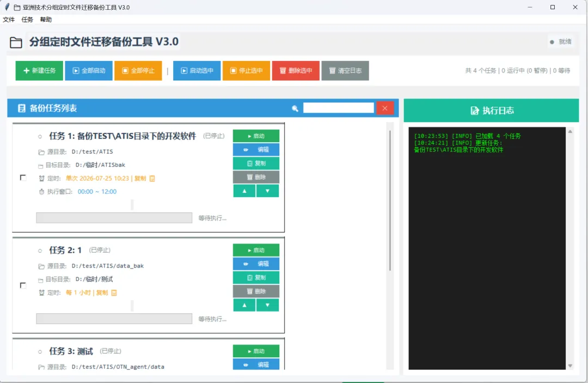Viewport: 588px width, 383px height.
Task: Start 任务 2 with its 启动 button
Action: 256,250
